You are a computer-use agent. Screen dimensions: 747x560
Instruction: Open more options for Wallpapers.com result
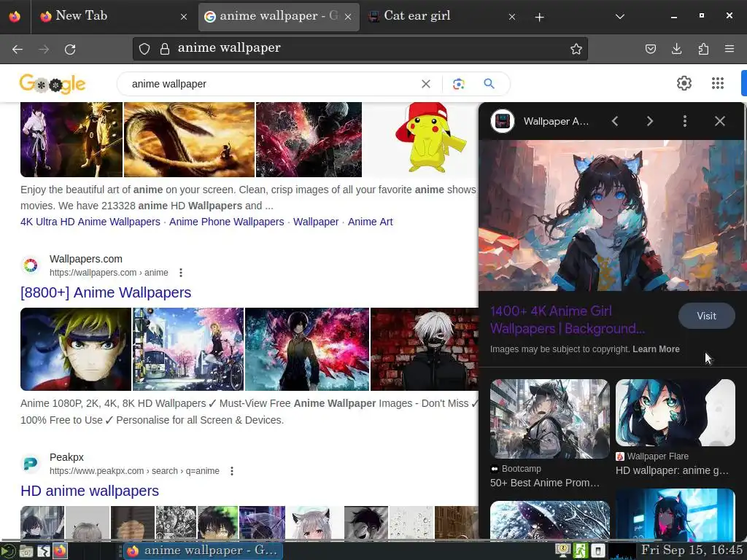(x=181, y=273)
